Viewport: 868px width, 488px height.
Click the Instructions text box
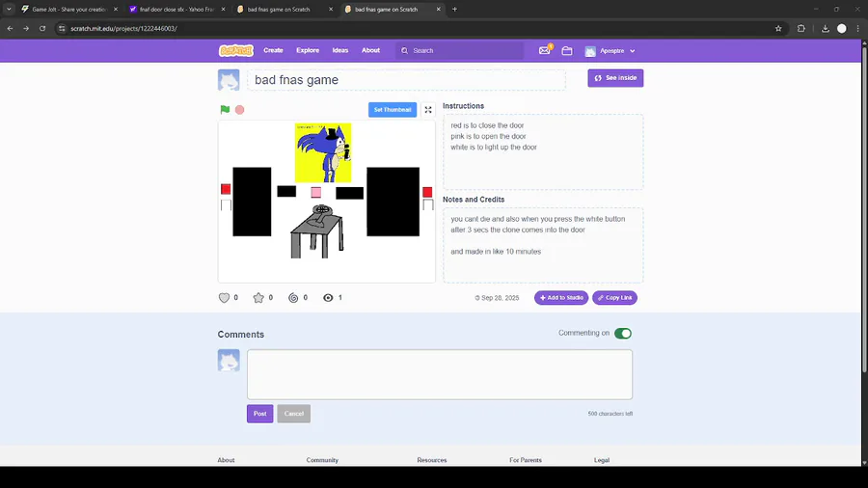tap(543, 152)
